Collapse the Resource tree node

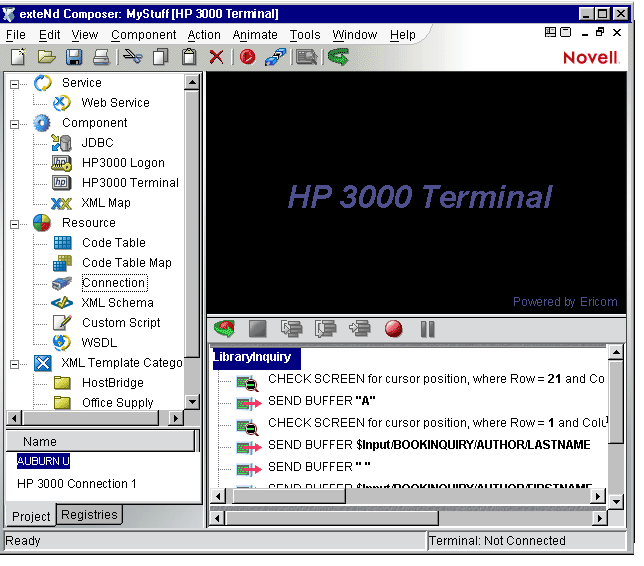point(14,224)
